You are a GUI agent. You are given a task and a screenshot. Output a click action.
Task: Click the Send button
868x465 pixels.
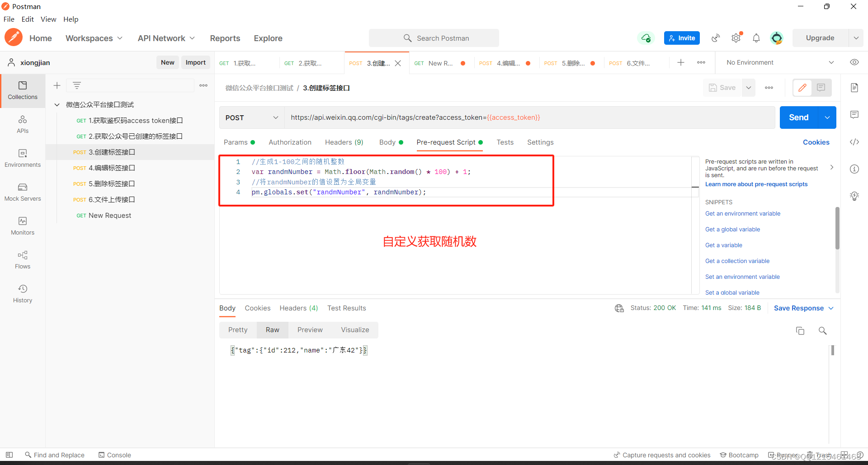799,117
